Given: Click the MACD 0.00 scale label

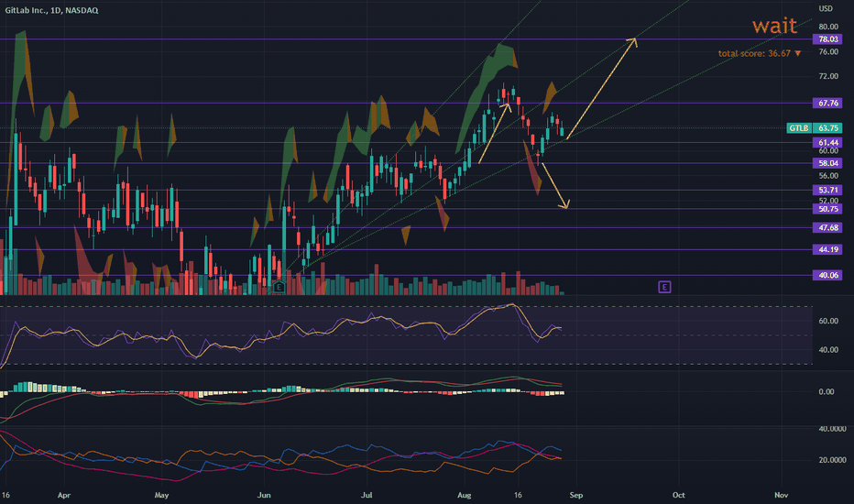Looking at the screenshot, I should point(827,392).
